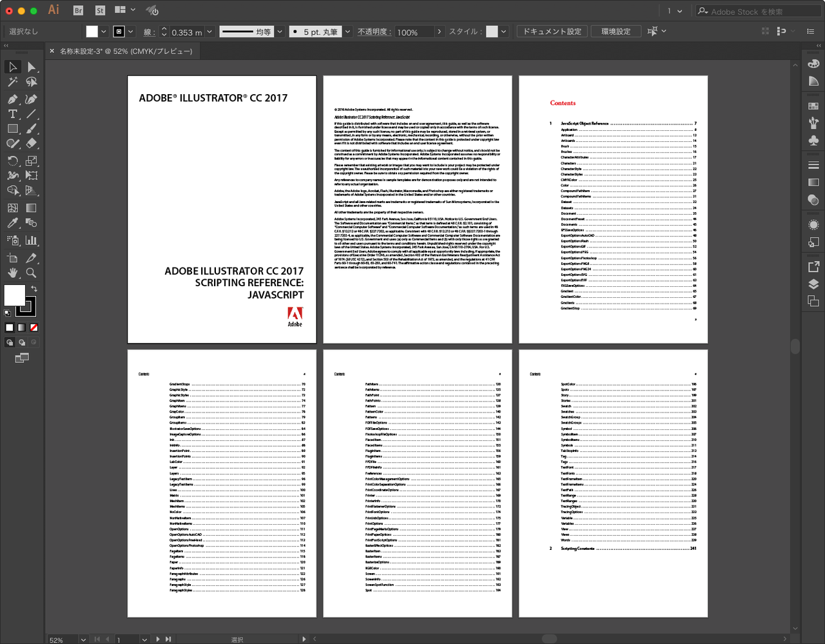Open the zoom level dropdown at bottom
Viewport: 825px width, 644px height.
tap(83, 639)
